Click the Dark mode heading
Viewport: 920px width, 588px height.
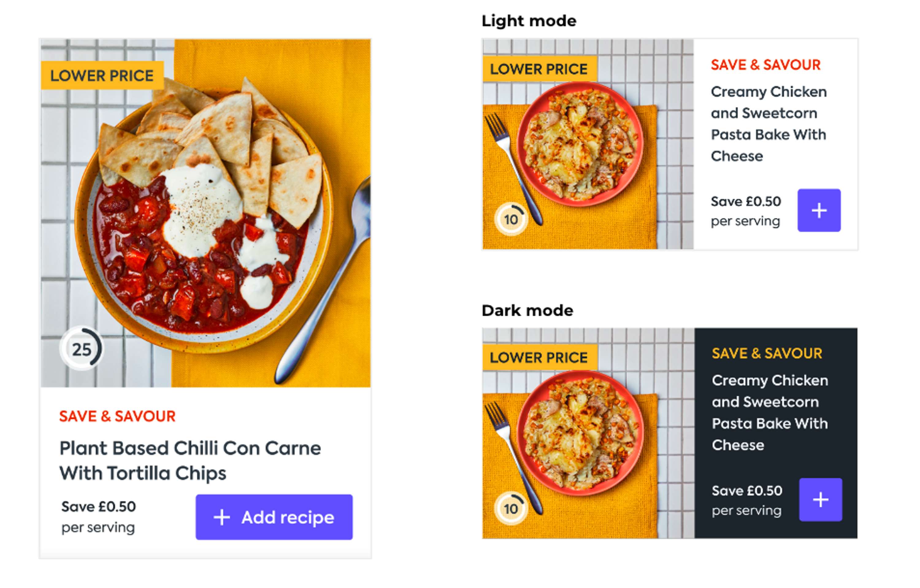tap(527, 310)
